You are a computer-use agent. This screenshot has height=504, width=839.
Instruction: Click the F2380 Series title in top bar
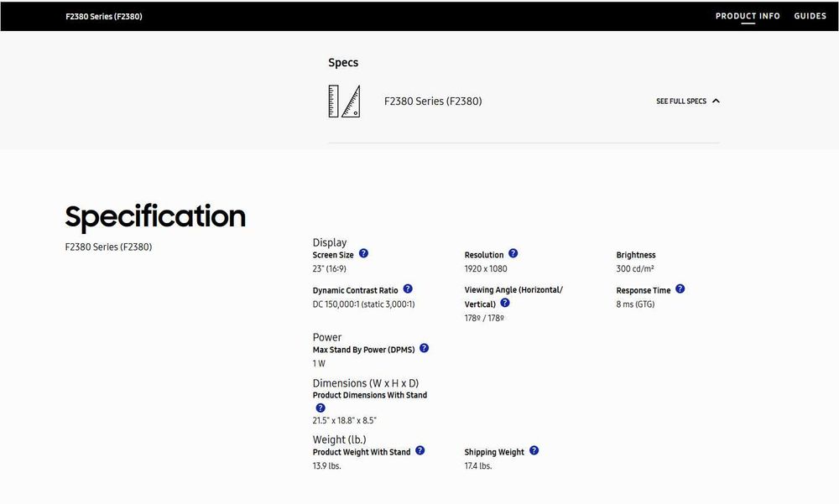(x=104, y=17)
